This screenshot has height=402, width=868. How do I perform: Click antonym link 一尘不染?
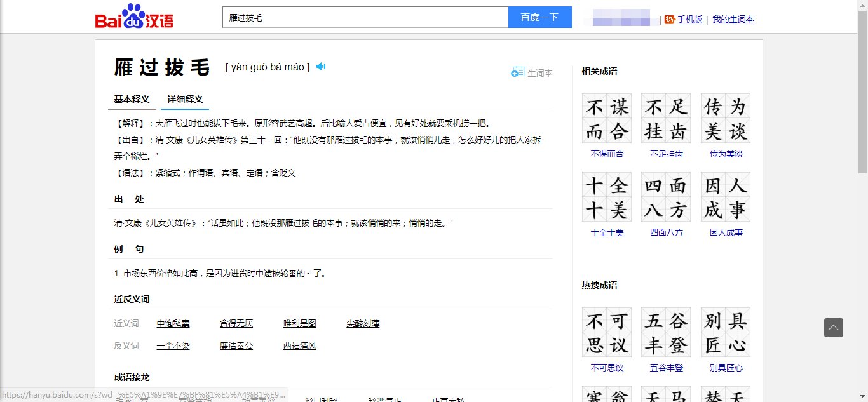click(x=173, y=345)
